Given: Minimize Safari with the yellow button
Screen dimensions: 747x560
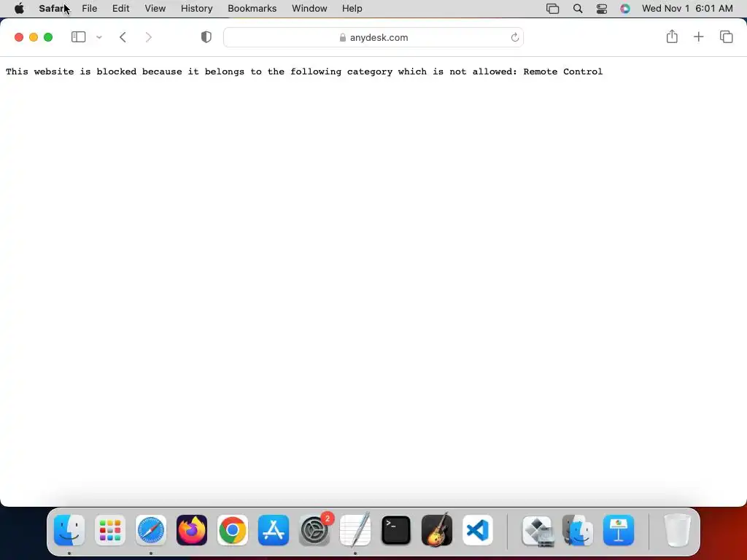Looking at the screenshot, I should point(34,37).
